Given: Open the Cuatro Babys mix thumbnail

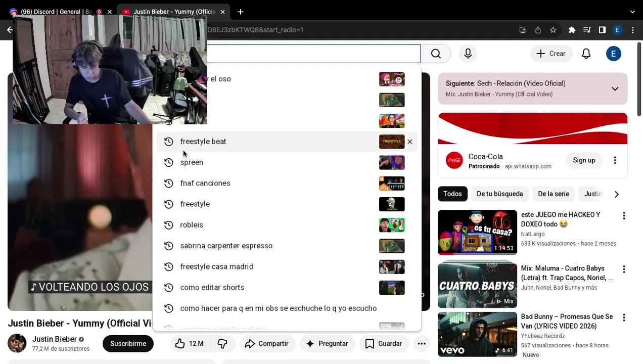Looking at the screenshot, I should [477, 286].
